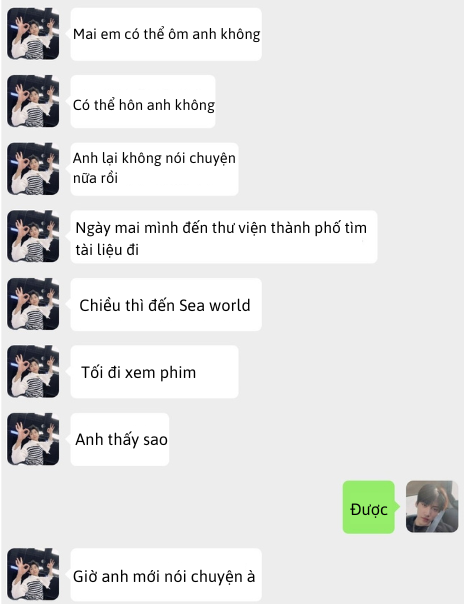Select message about thư viện thành phố
464x604 pixels.
click(224, 237)
